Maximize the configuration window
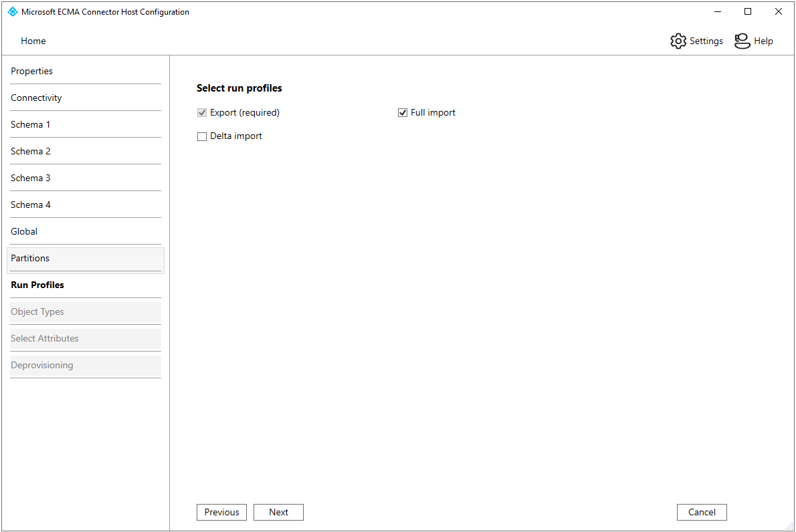796x532 pixels. pyautogui.click(x=748, y=12)
